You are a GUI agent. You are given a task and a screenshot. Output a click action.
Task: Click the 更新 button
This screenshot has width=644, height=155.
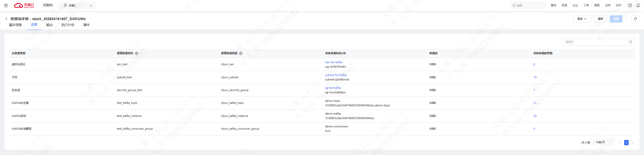600,19
